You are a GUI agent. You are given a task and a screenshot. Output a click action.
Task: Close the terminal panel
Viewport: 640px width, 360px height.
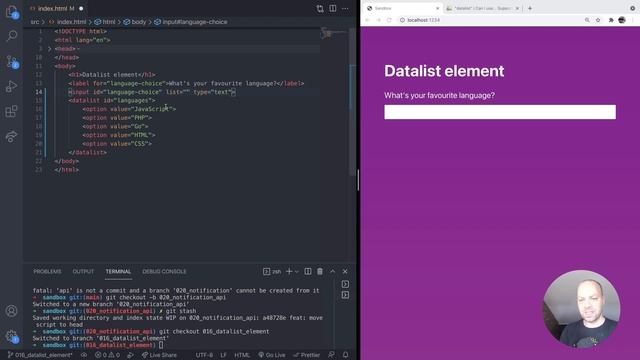pyautogui.click(x=345, y=271)
